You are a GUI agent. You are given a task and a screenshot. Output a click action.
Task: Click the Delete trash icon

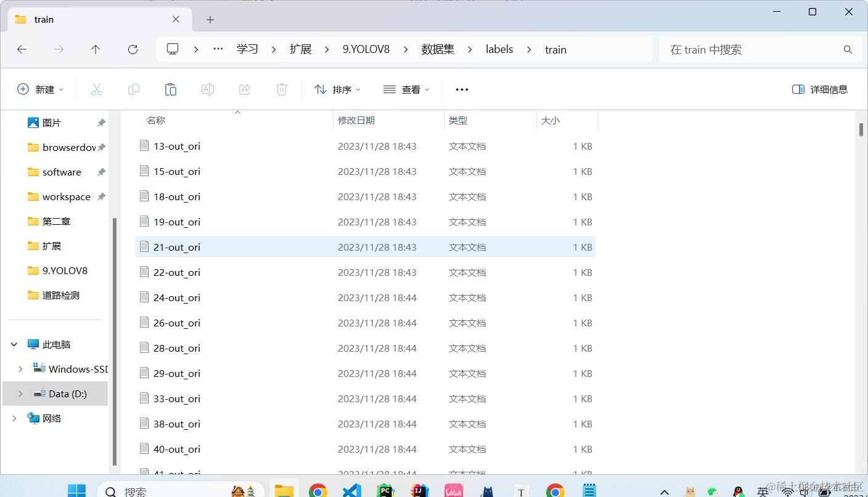(281, 89)
